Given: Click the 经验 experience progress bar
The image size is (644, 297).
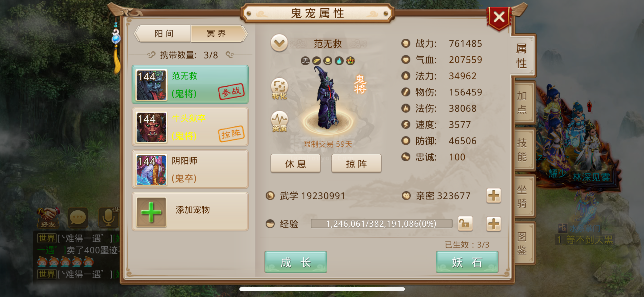Looking at the screenshot, I should pos(381,224).
